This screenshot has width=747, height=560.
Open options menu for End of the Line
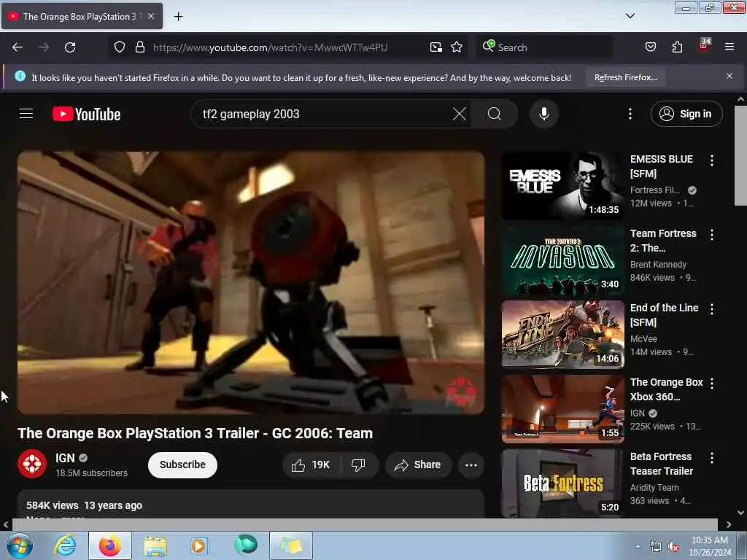tap(712, 309)
